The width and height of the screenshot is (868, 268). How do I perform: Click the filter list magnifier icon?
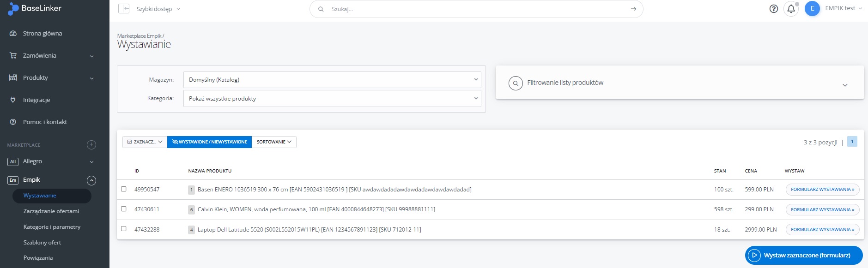click(516, 83)
